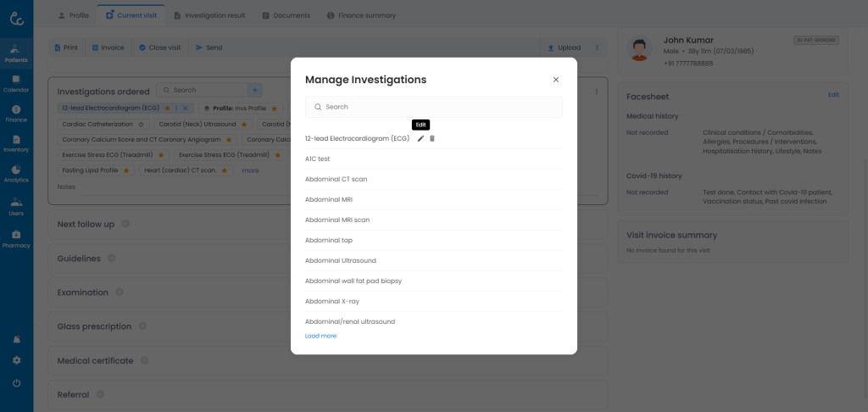The image size is (868, 412).
Task: Open Analytics sidebar icon
Action: tap(16, 174)
